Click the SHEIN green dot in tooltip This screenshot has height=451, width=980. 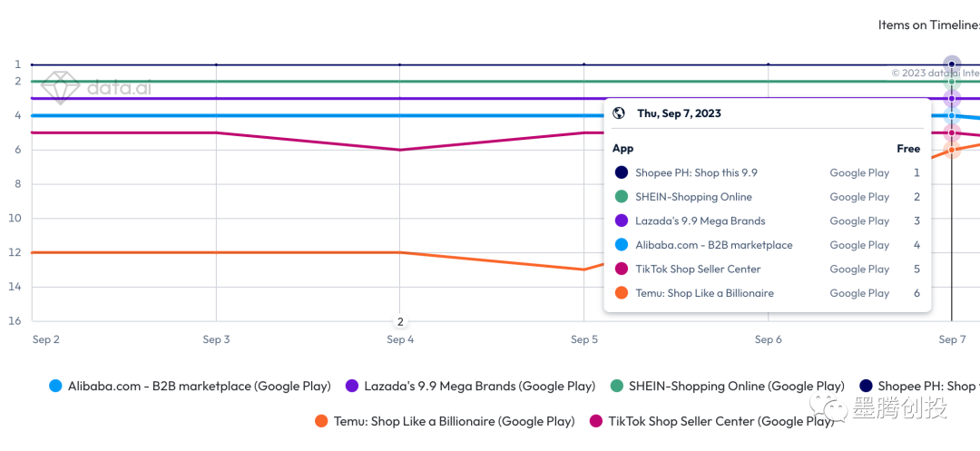coord(622,197)
